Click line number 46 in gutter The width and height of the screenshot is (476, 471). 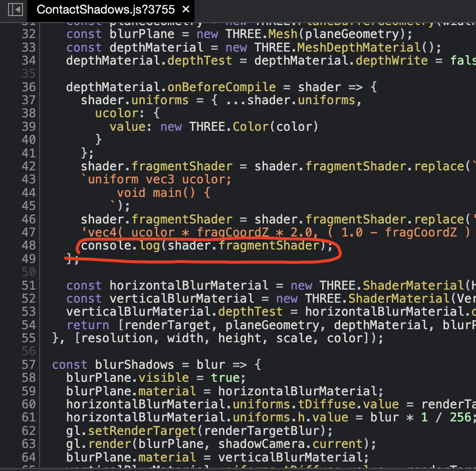[x=29, y=219]
